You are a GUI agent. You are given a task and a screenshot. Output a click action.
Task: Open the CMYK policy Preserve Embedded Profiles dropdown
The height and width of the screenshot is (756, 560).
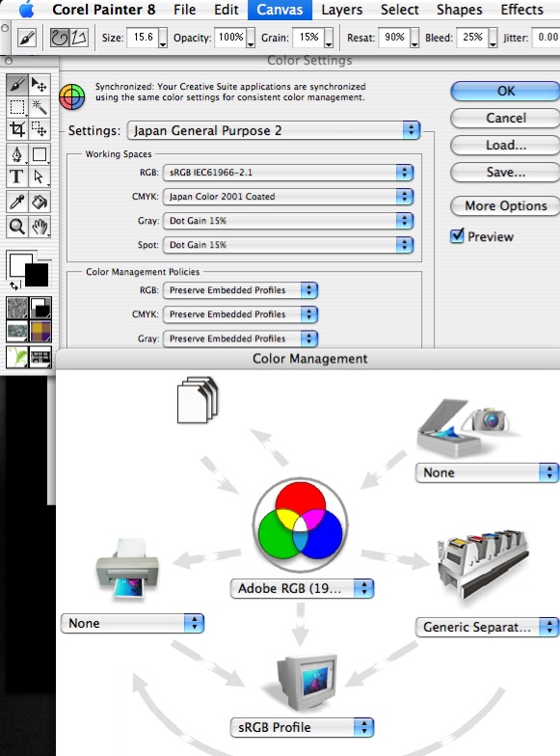coord(241,314)
